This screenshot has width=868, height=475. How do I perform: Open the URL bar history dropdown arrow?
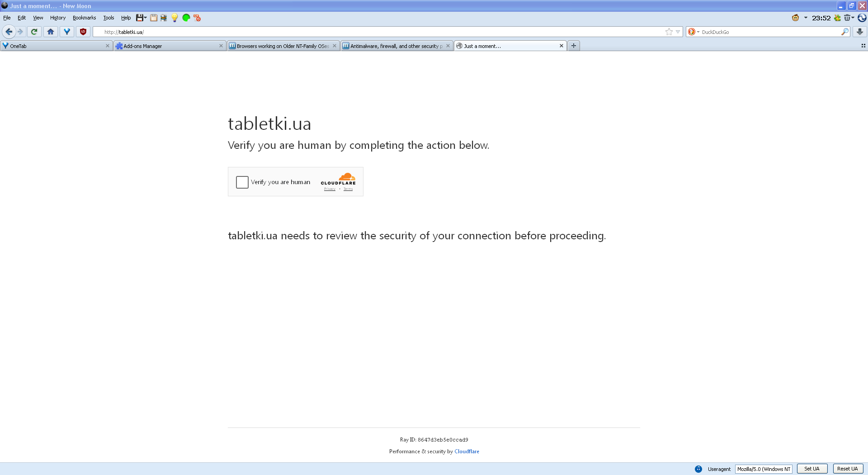678,32
